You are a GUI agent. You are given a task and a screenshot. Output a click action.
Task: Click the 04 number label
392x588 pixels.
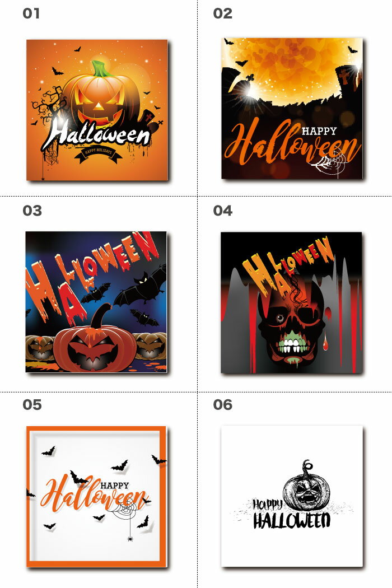(223, 211)
